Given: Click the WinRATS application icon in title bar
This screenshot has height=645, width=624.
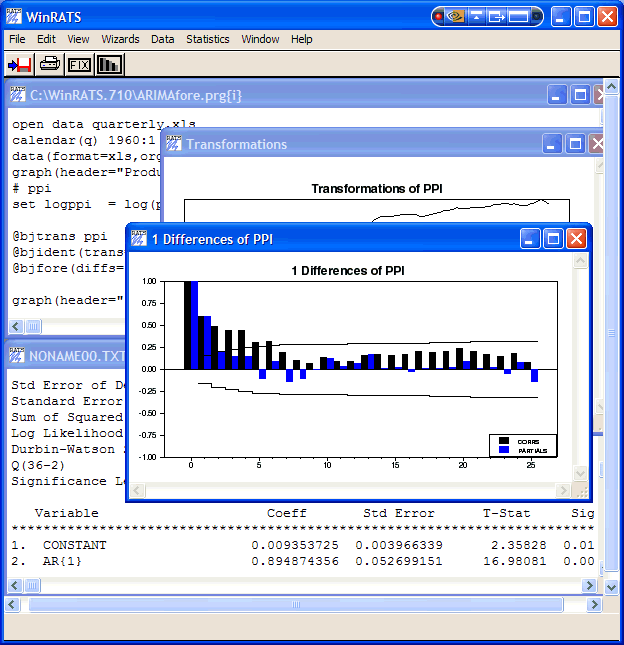Looking at the screenshot, I should click(x=14, y=16).
